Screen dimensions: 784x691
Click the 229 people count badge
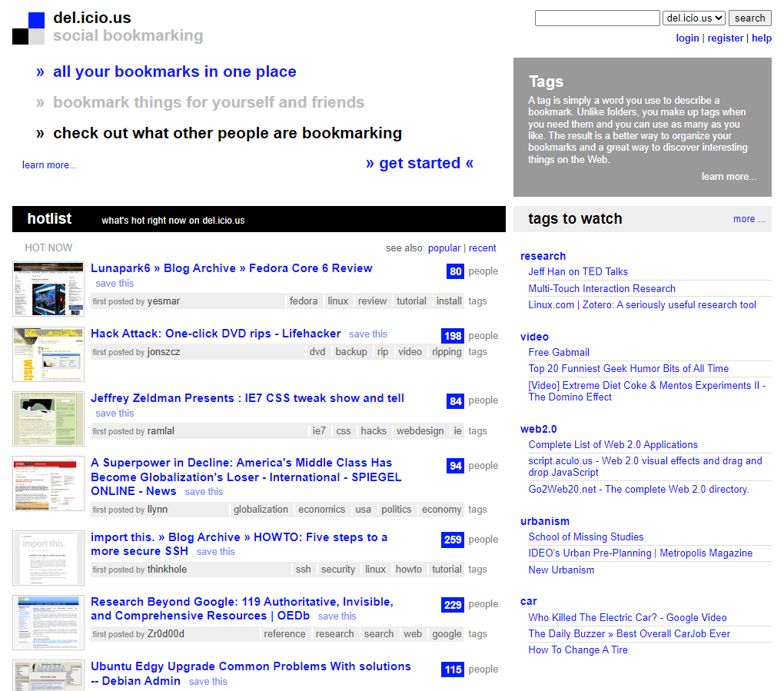(x=453, y=605)
